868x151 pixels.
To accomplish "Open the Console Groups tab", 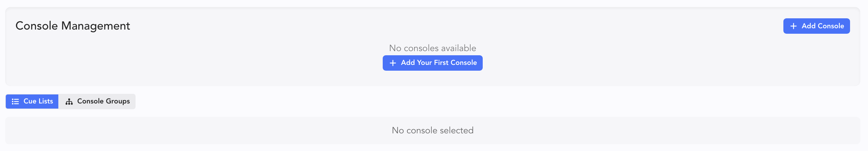I will point(97,102).
